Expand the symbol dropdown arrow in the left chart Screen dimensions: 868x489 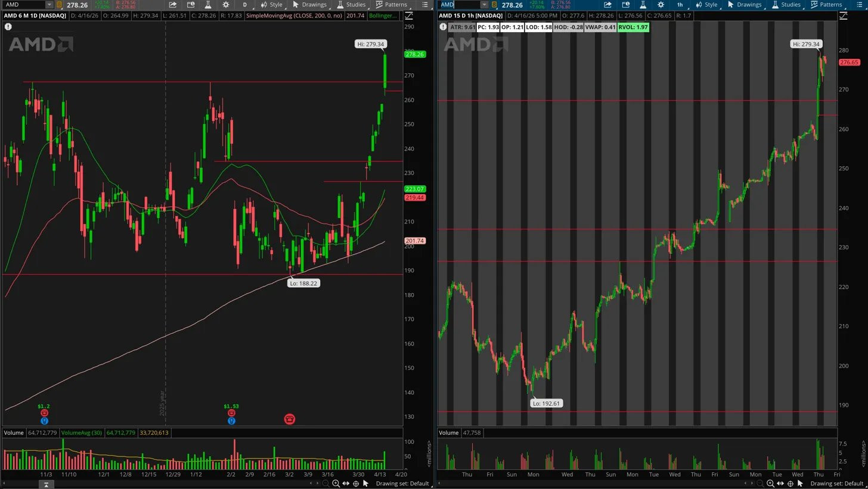click(x=51, y=5)
